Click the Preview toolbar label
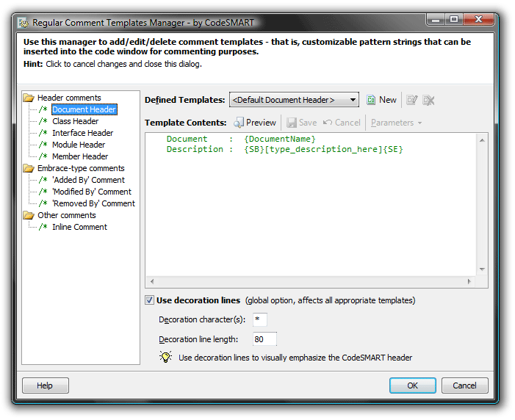Viewport: 515px width, 420px height. pos(261,123)
